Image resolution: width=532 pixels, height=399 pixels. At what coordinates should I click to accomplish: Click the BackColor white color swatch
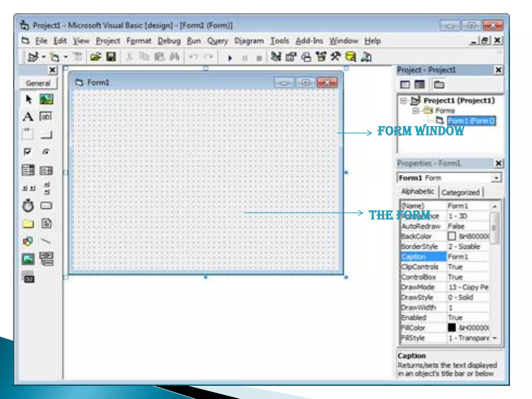(x=452, y=236)
